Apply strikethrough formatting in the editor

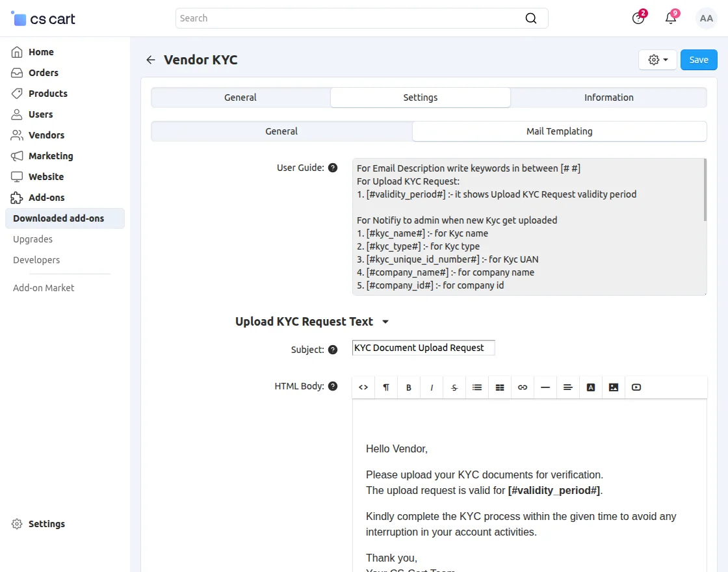pos(454,387)
